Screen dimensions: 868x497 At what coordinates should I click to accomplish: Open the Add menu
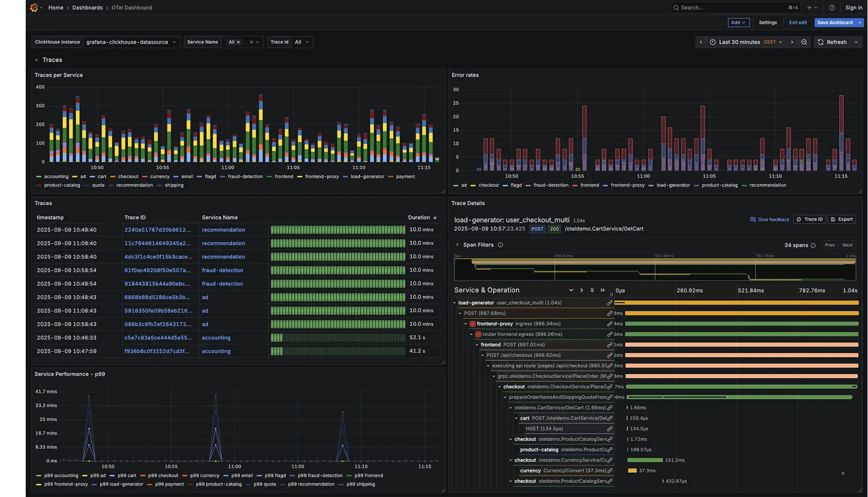(738, 23)
